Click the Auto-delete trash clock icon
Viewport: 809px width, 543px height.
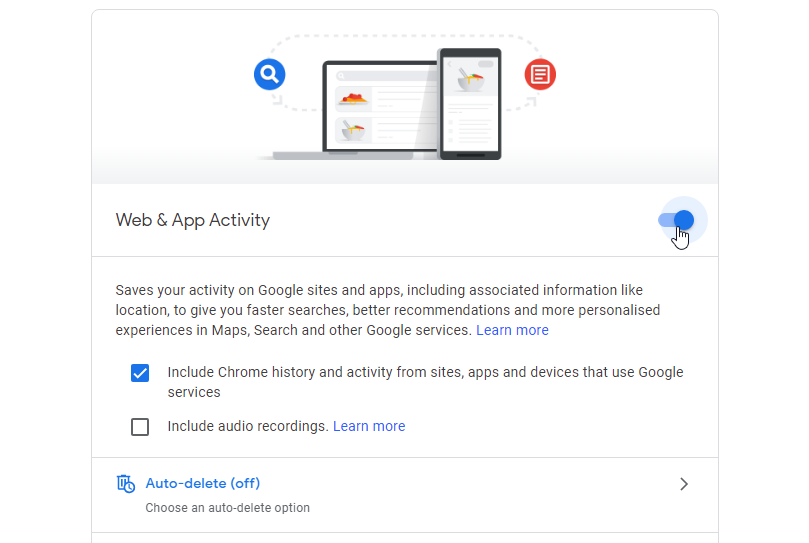(x=125, y=484)
